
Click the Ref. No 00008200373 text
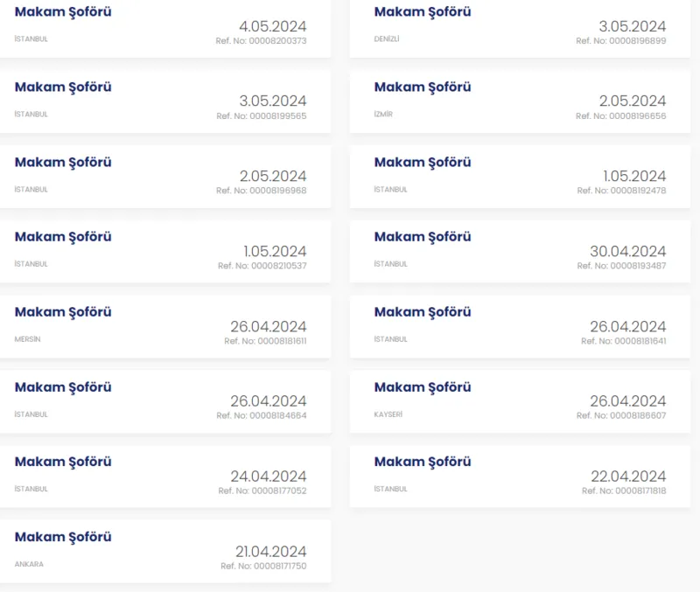coord(262,41)
